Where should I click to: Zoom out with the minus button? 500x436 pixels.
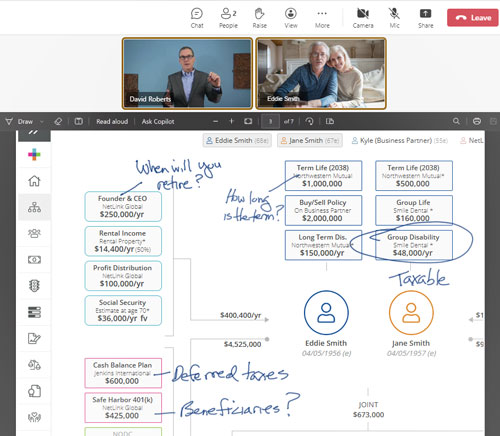[215, 121]
